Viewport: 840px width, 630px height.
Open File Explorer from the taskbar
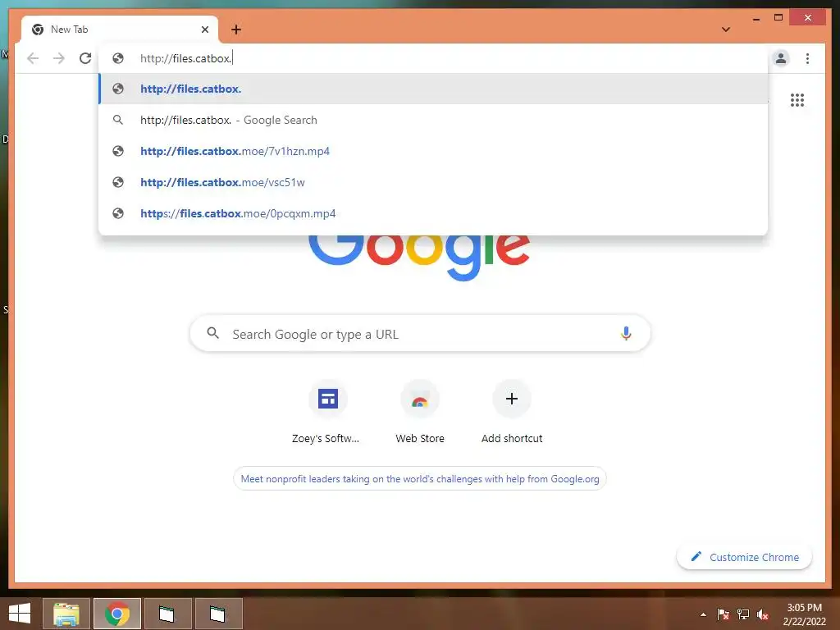tap(66, 614)
